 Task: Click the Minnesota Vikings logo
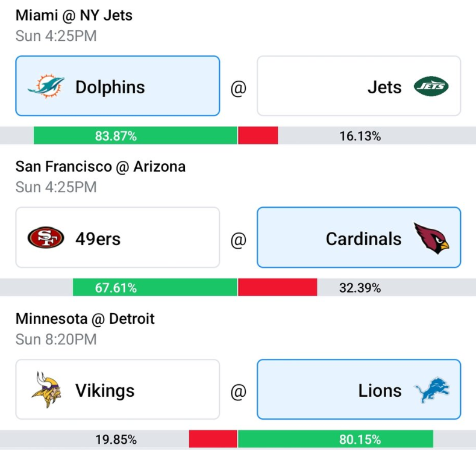pos(46,390)
